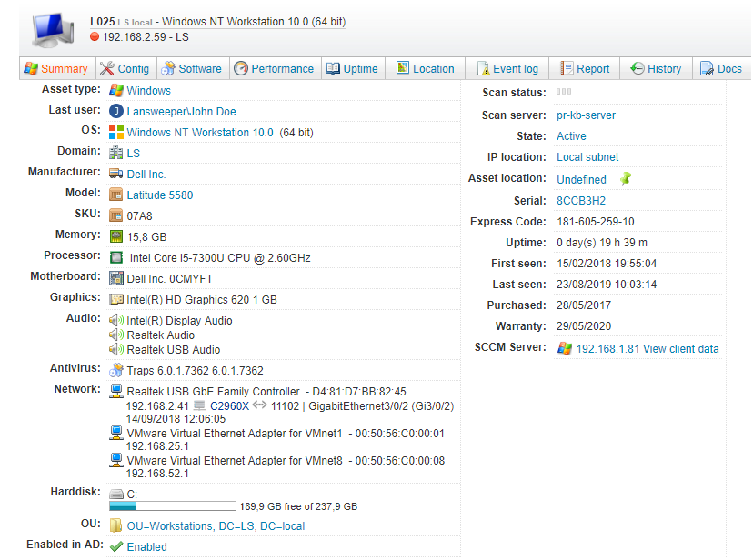Image resolution: width=753 pixels, height=560 pixels.
Task: Click the Windows flag icon beside Asset type
Action: 116,90
